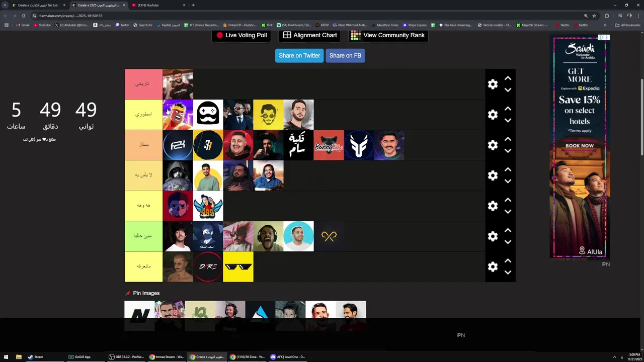Open OBS from the taskbar

127,357
